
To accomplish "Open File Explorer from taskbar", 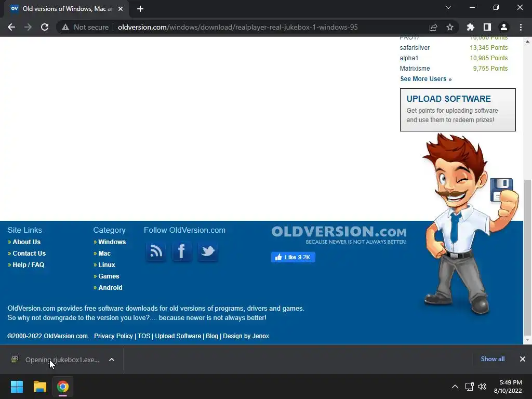I will [x=39, y=387].
